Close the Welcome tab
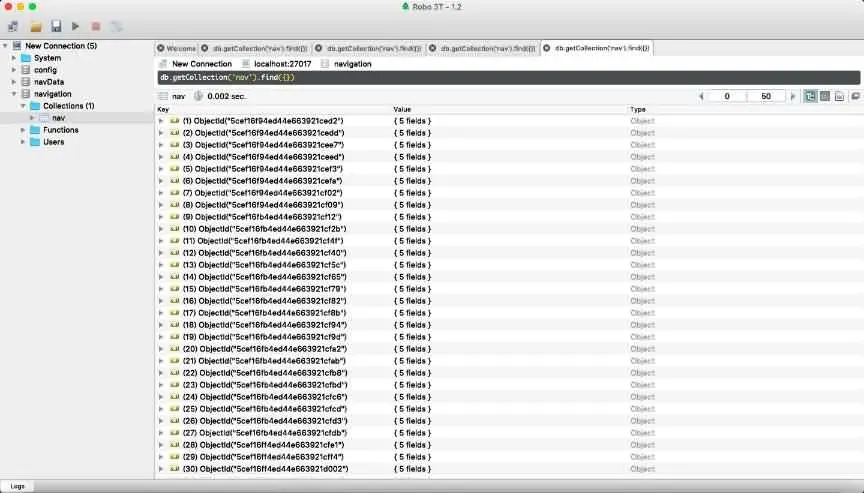This screenshot has width=864, height=493. [161, 48]
